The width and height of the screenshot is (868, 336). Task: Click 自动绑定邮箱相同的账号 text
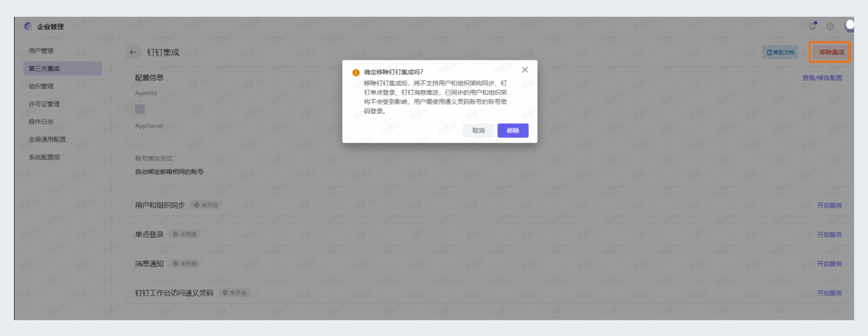pyautogui.click(x=169, y=172)
